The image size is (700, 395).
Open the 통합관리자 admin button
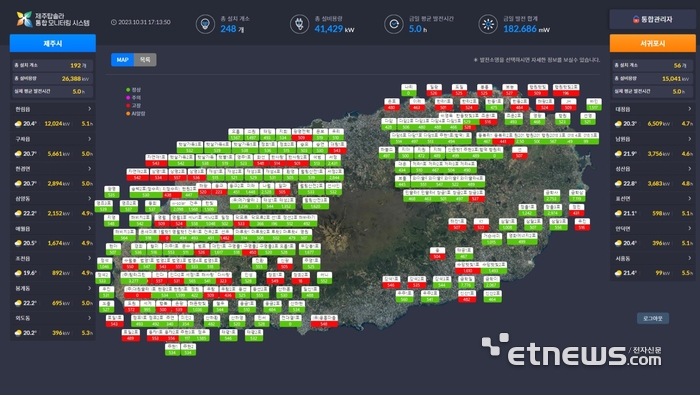(653, 19)
